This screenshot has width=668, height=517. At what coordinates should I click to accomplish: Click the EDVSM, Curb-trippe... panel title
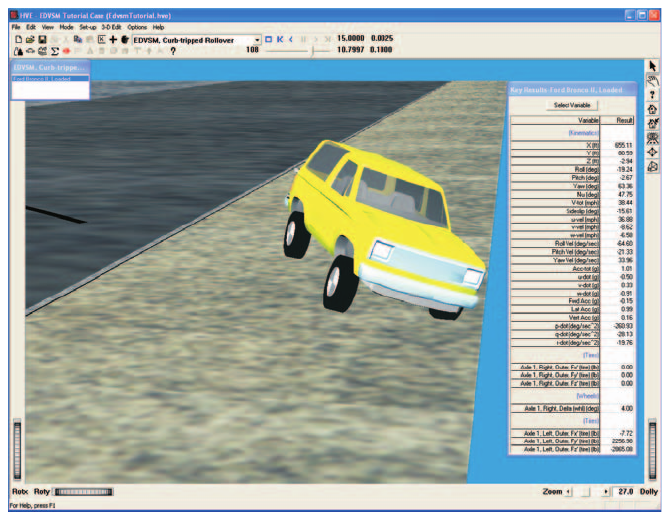(50, 67)
